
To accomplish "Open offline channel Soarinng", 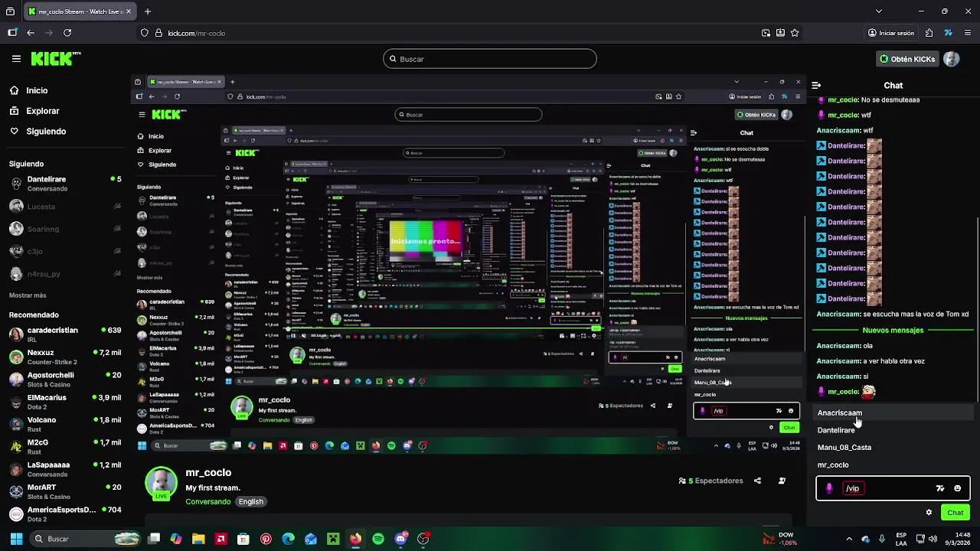I will click(x=65, y=229).
